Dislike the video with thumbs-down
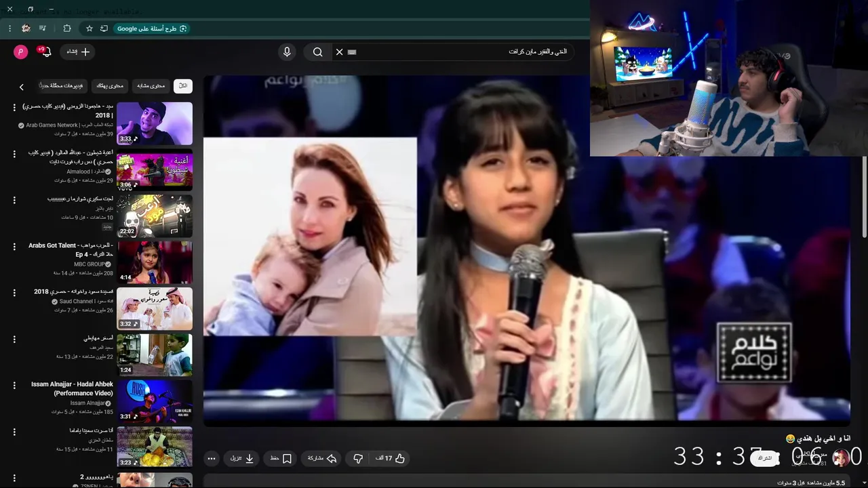The image size is (868, 488). (x=358, y=459)
